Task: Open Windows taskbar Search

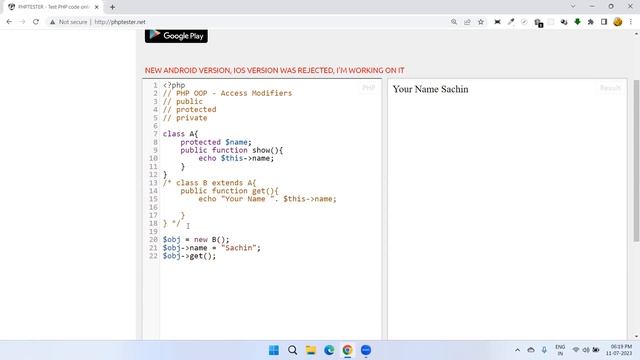Action: (292, 350)
